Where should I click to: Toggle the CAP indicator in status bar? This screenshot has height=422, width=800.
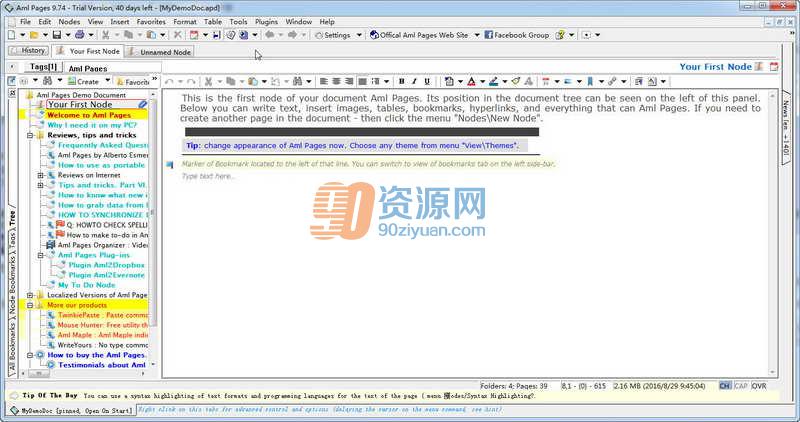(741, 386)
